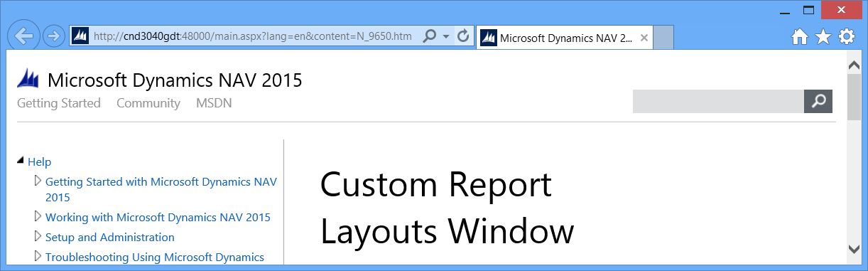Click the Dynamics NAV site icon in the address bar

click(80, 36)
